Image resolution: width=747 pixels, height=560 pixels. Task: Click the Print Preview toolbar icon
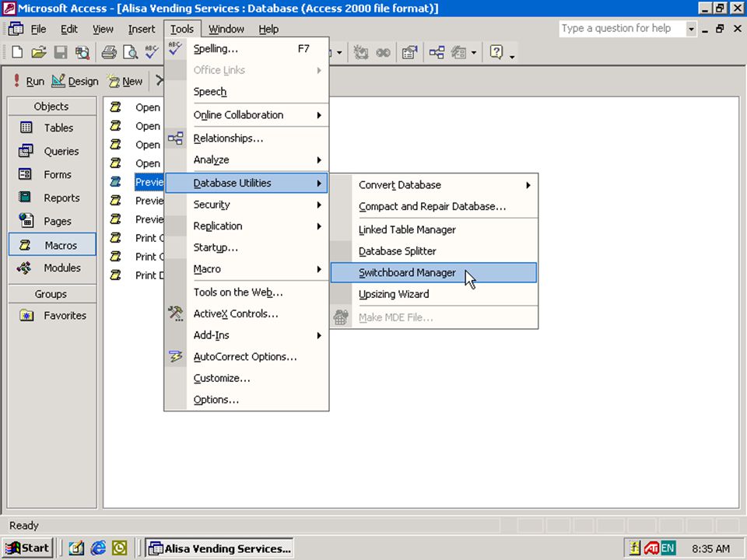(x=130, y=52)
